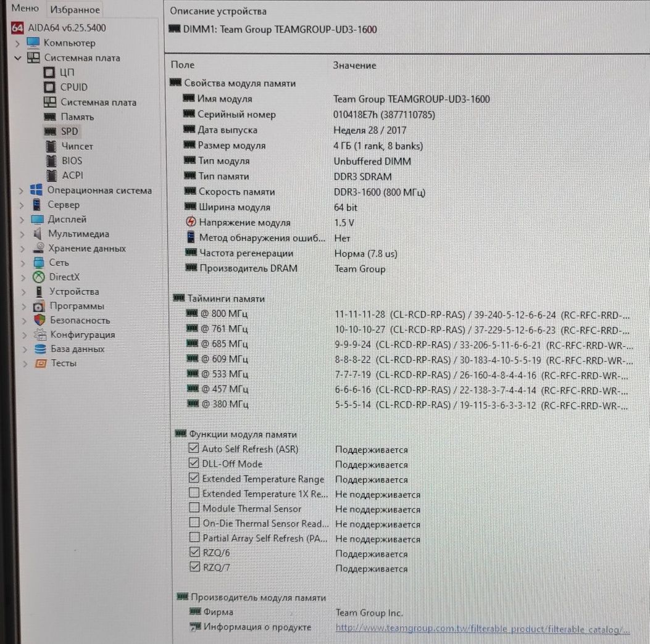The image size is (650, 644).
Task: Click the Компьютер monitor icon
Action: coord(33,43)
